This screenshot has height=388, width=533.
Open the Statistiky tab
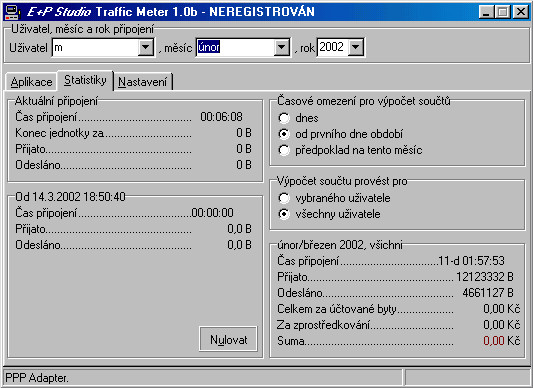click(85, 81)
